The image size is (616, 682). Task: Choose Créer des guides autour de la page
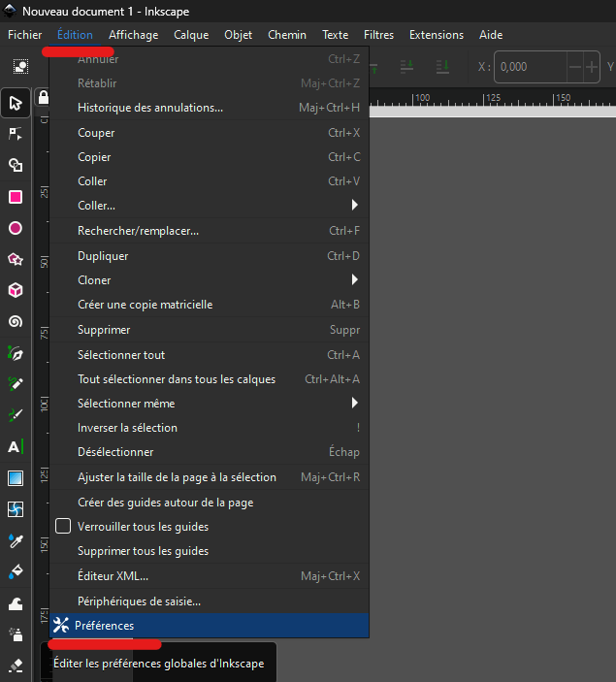click(210, 503)
